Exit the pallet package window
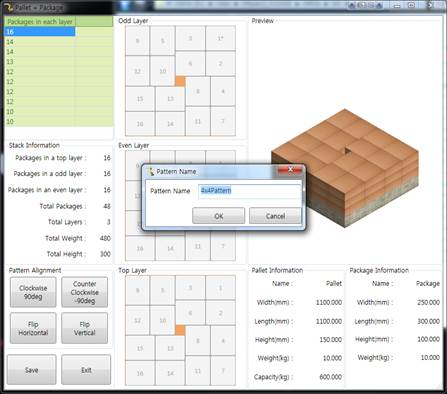 [86, 370]
